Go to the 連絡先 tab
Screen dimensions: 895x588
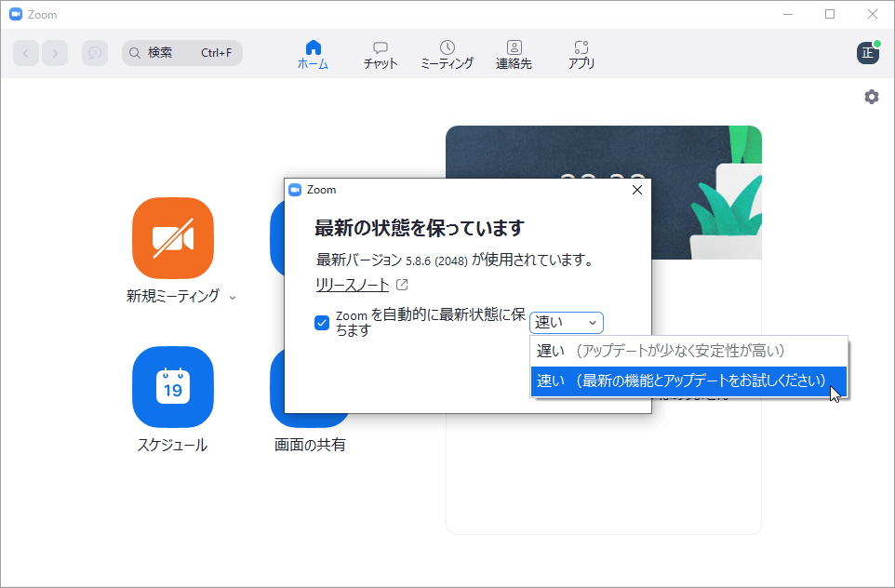point(514,55)
